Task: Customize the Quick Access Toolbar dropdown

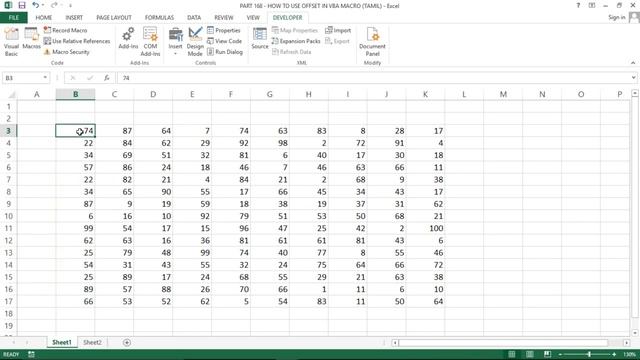Action: click(x=70, y=6)
